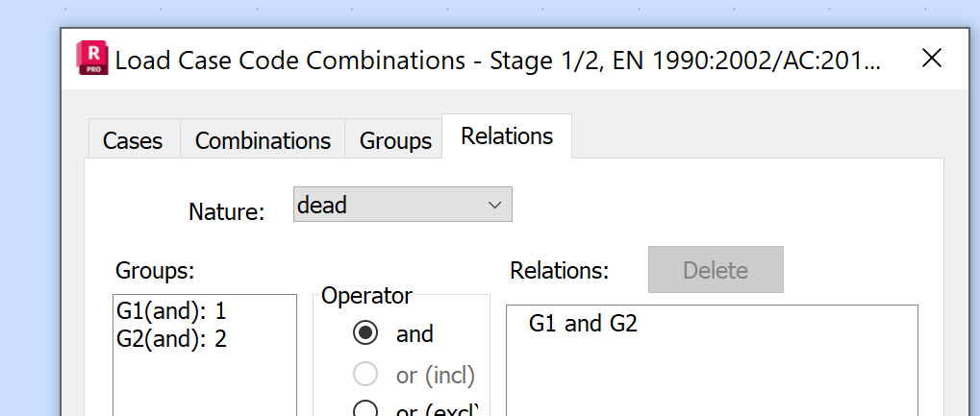Click the Relations list label
The height and width of the screenshot is (416, 980).
pyautogui.click(x=559, y=270)
